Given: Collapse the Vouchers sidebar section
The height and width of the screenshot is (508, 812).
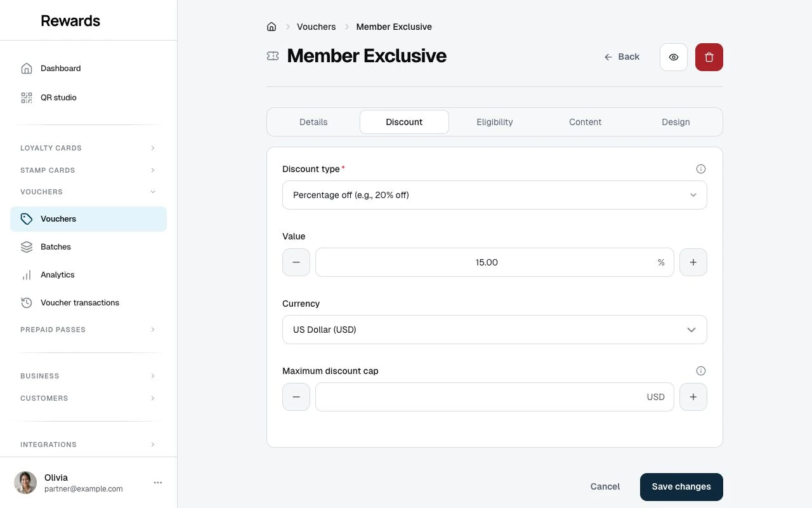Looking at the screenshot, I should (88, 192).
